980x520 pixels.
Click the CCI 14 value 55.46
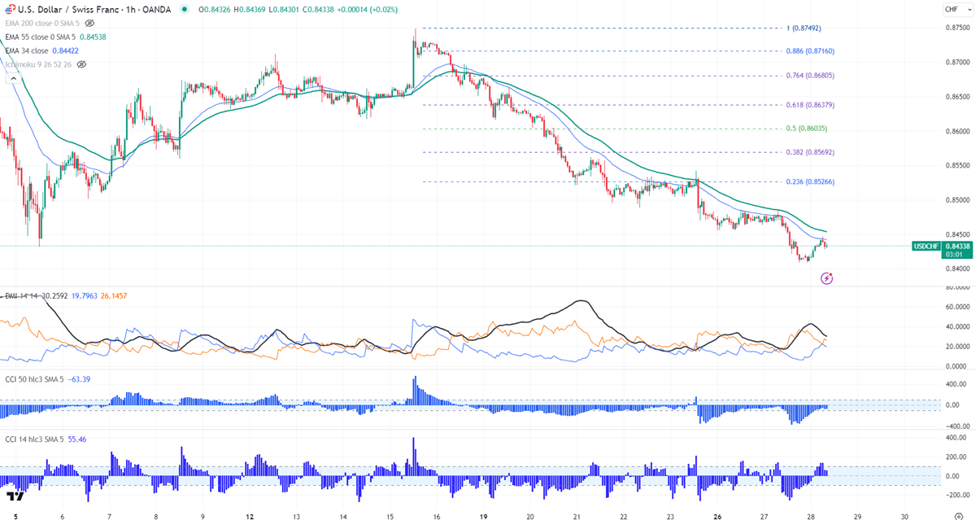[78, 439]
